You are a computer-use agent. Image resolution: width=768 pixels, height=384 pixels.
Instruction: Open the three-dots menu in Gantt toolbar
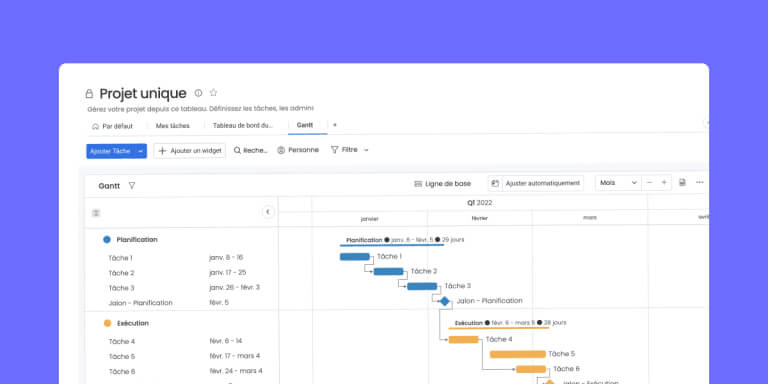(699, 183)
